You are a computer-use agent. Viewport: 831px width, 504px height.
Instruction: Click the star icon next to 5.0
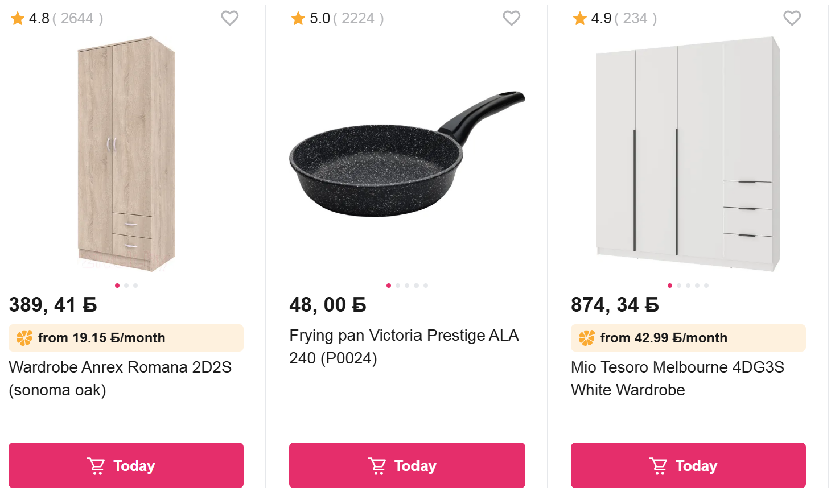tap(298, 19)
